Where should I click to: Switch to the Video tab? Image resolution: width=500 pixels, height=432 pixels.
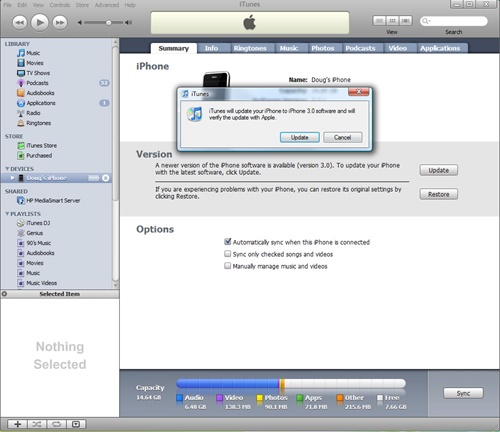[x=398, y=48]
